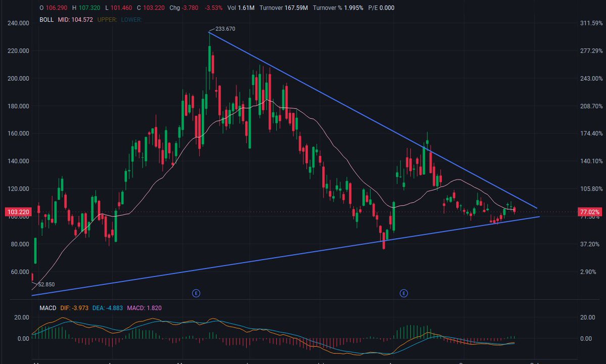
Task: Click the 174.40% right axis label
Action: 591,133
